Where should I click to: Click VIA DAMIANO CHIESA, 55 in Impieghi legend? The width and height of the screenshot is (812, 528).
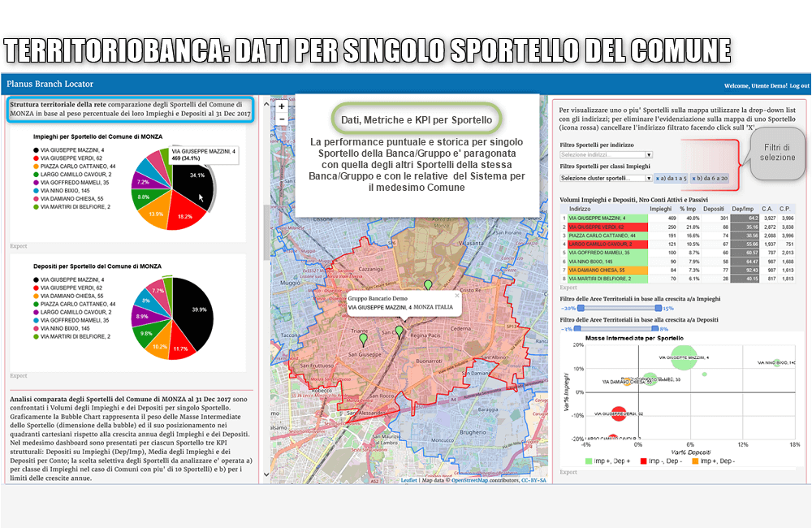[x=68, y=198]
